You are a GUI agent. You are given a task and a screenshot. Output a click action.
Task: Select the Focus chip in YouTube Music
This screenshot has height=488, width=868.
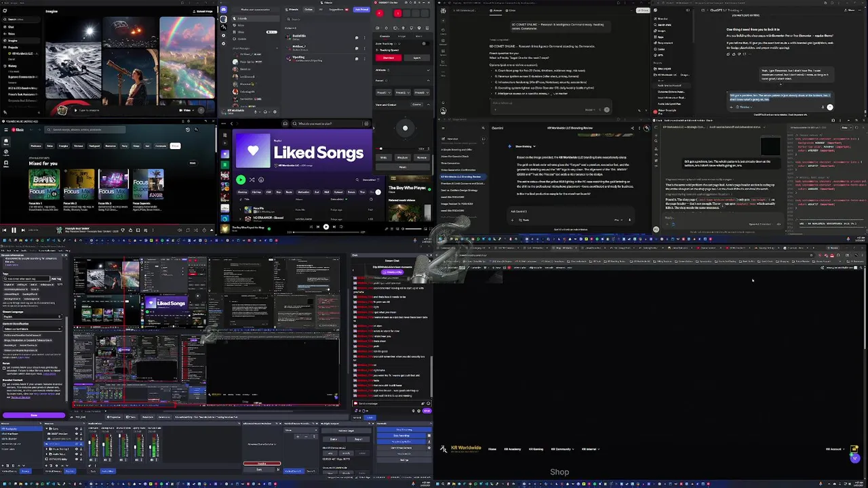pyautogui.click(x=175, y=146)
